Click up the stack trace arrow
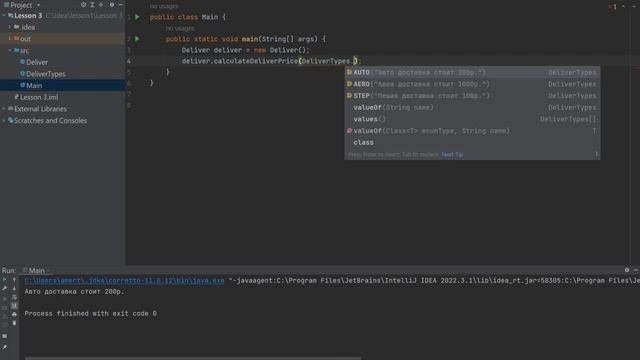Screen dimensions: 640x360 click(14, 280)
